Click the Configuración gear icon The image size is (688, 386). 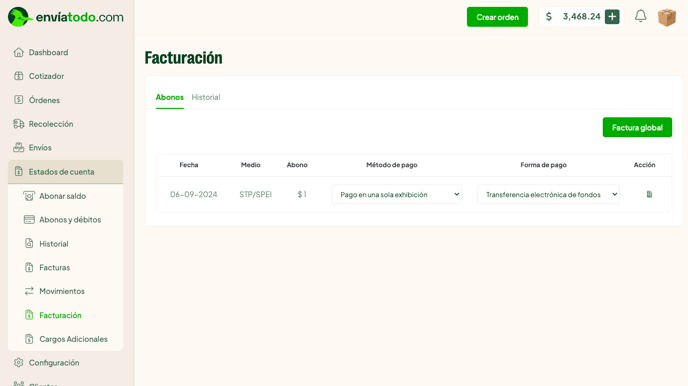(x=18, y=362)
